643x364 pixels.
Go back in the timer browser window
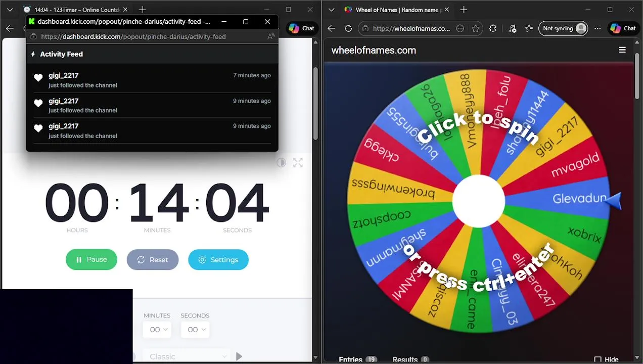click(x=10, y=28)
